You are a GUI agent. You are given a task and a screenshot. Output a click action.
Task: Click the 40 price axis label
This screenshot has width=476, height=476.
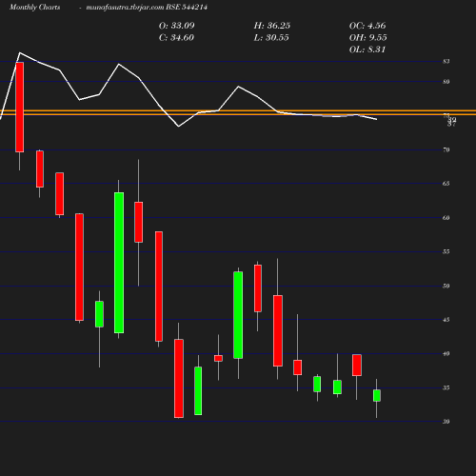tap(446, 353)
